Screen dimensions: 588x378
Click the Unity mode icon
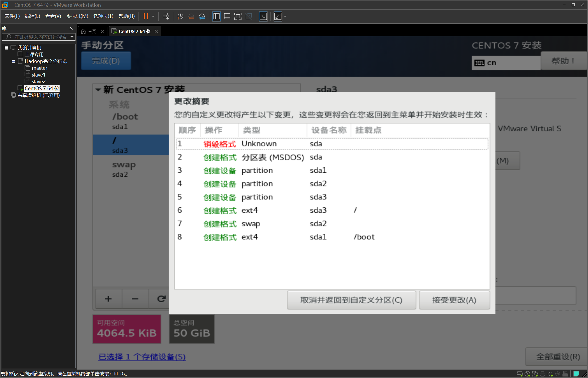(249, 16)
